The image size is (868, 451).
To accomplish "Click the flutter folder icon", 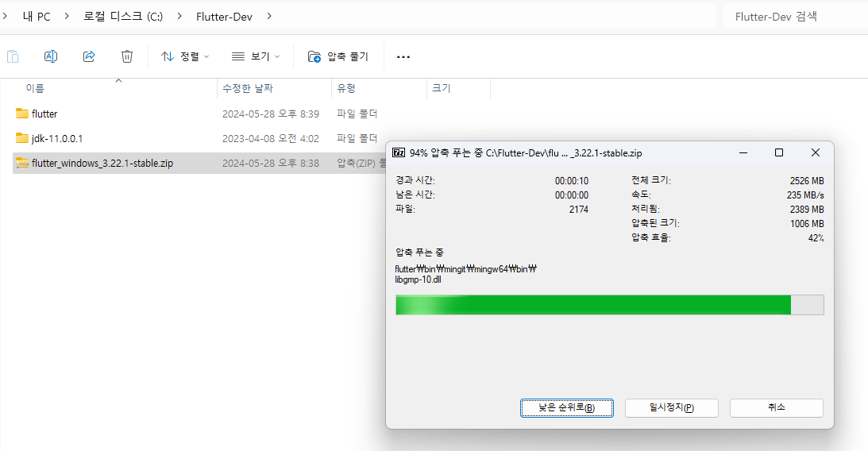I will pyautogui.click(x=22, y=114).
